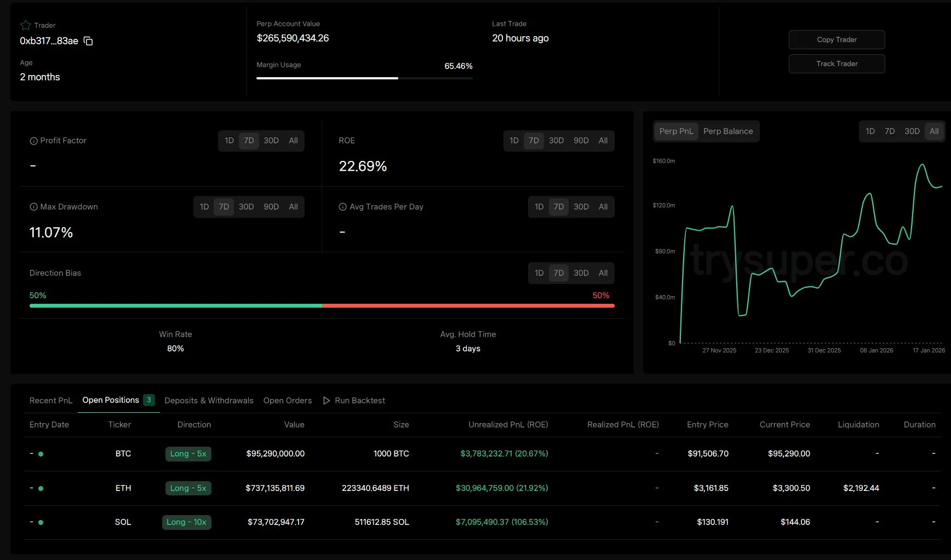Switch to the Recent PnL tab
The width and height of the screenshot is (951, 560).
click(50, 401)
